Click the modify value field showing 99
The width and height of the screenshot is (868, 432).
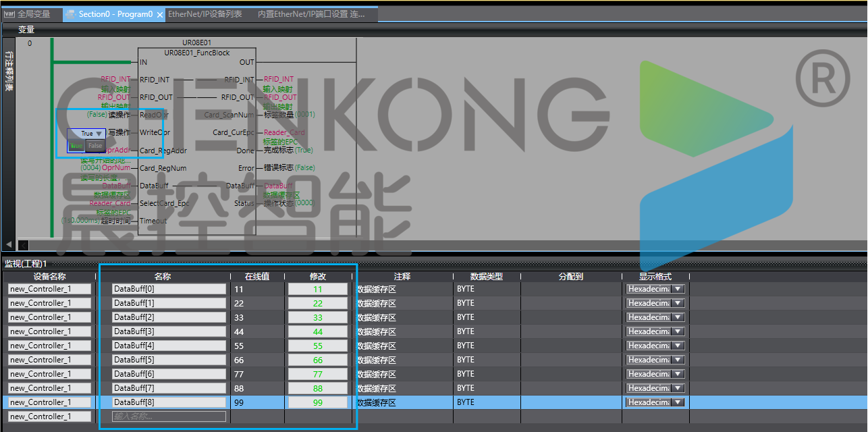[318, 402]
